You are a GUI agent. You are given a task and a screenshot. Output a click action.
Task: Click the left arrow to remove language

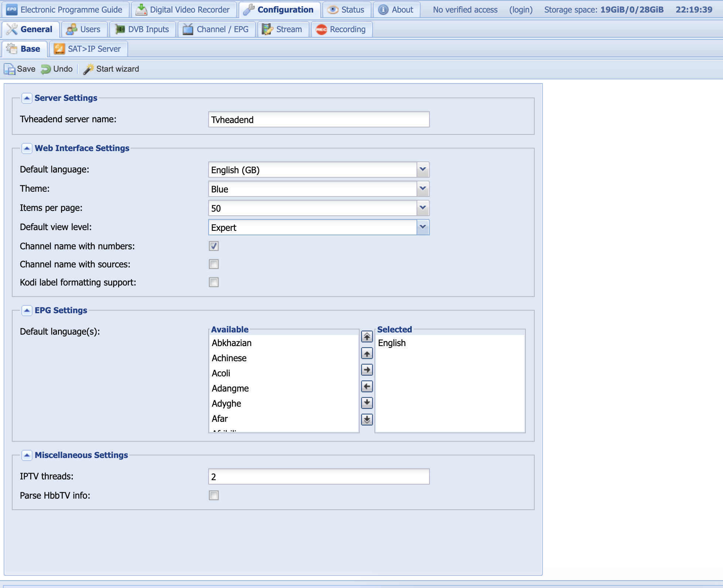tap(367, 387)
